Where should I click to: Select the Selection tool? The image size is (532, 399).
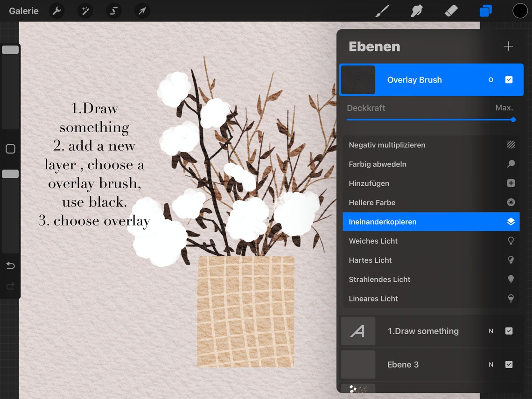click(113, 10)
